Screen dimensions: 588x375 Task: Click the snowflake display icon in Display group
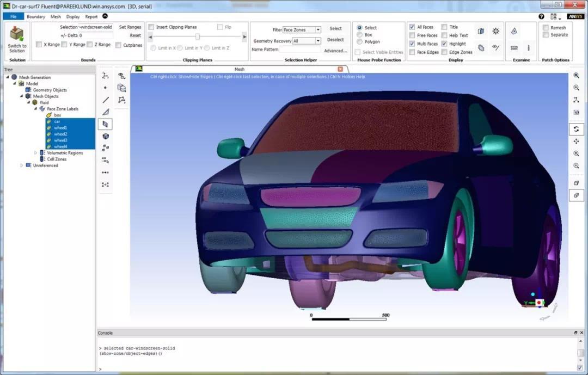pyautogui.click(x=496, y=31)
